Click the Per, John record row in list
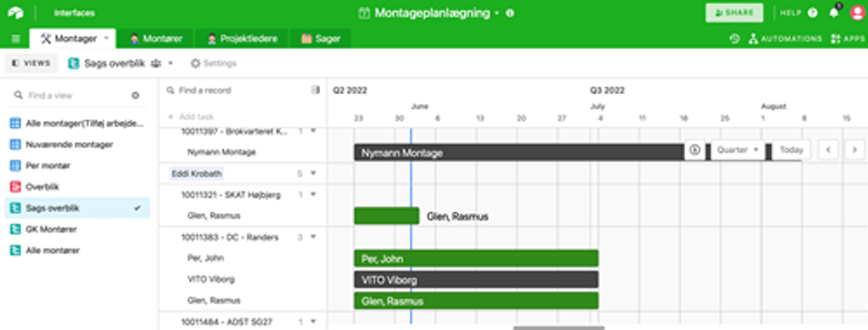Image resolution: width=868 pixels, height=330 pixels. (242, 258)
